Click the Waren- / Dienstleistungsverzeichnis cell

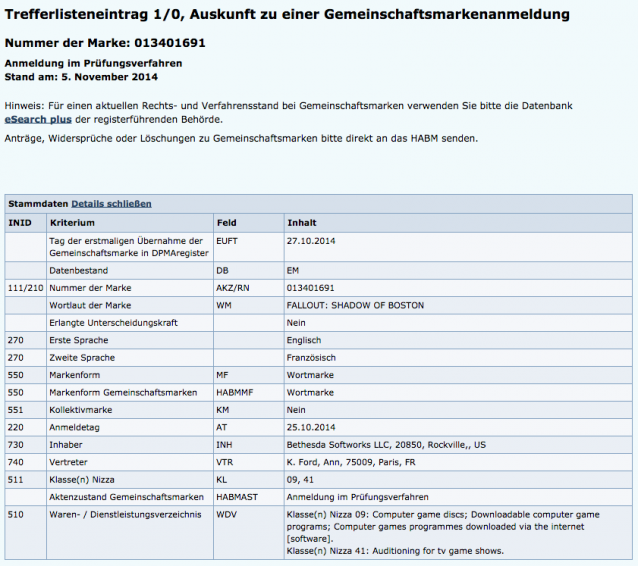pyautogui.click(x=130, y=533)
